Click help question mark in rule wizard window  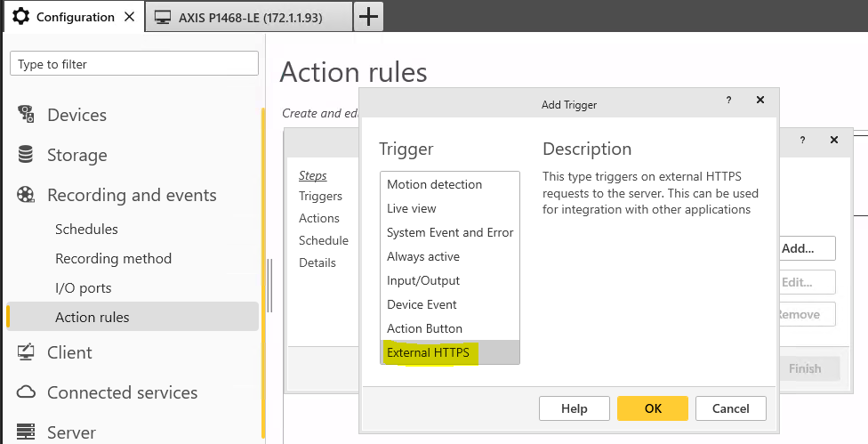point(803,140)
